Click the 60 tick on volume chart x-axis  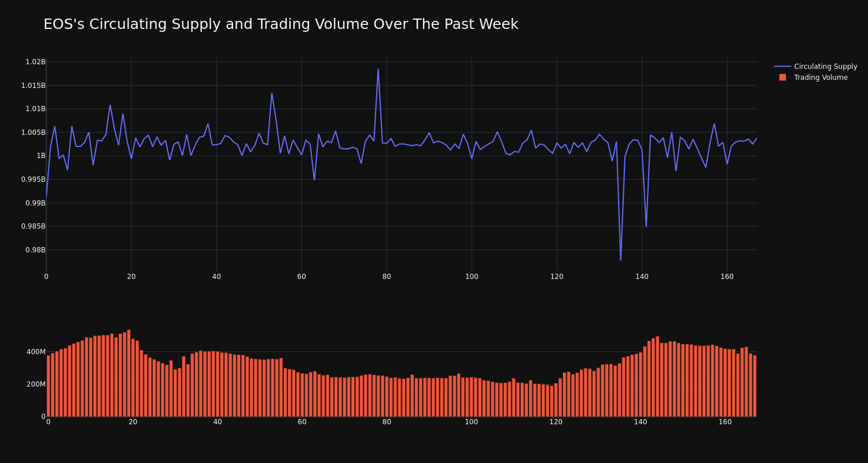(302, 422)
